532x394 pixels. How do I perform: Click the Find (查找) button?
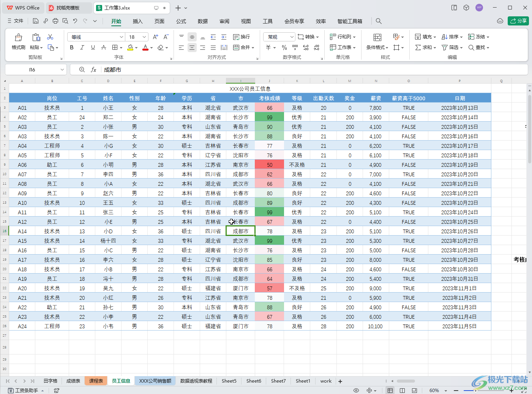(478, 47)
